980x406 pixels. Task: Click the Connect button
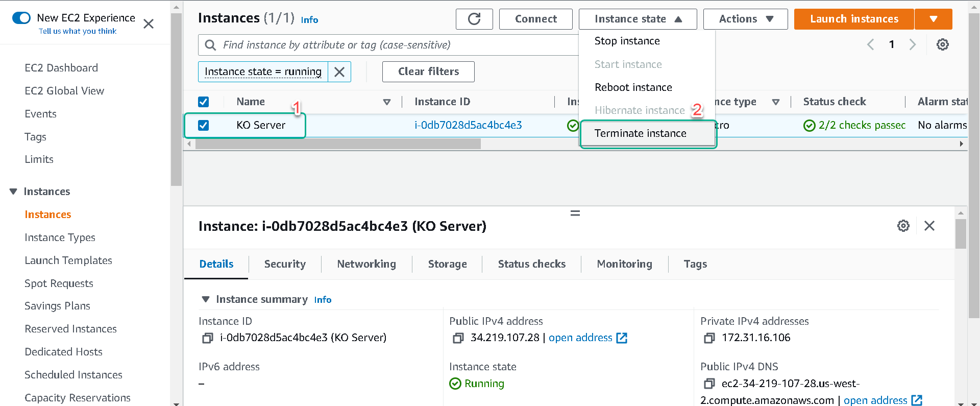[536, 19]
